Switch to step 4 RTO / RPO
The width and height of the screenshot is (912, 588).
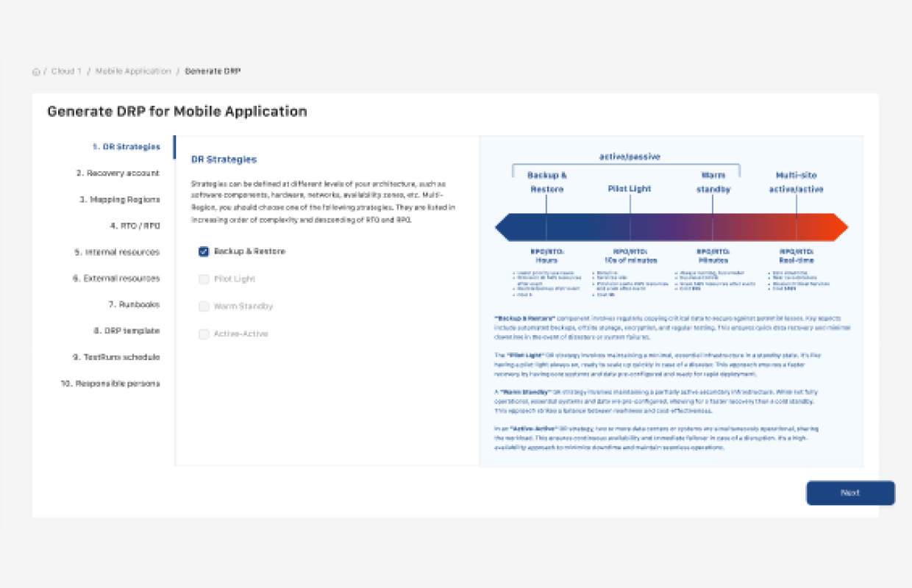135,226
